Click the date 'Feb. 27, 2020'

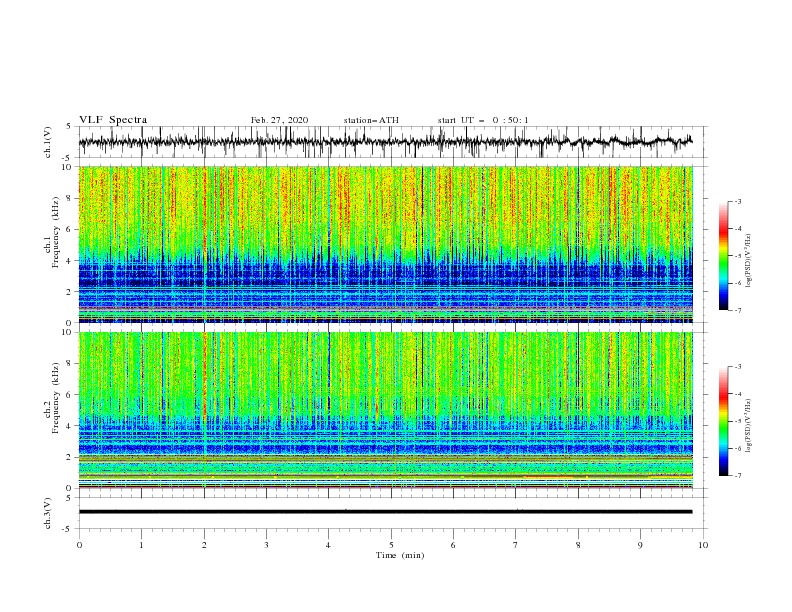point(279,120)
